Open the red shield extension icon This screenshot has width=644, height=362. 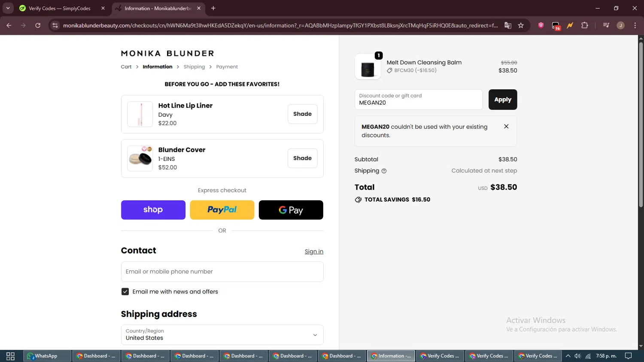[x=541, y=25]
